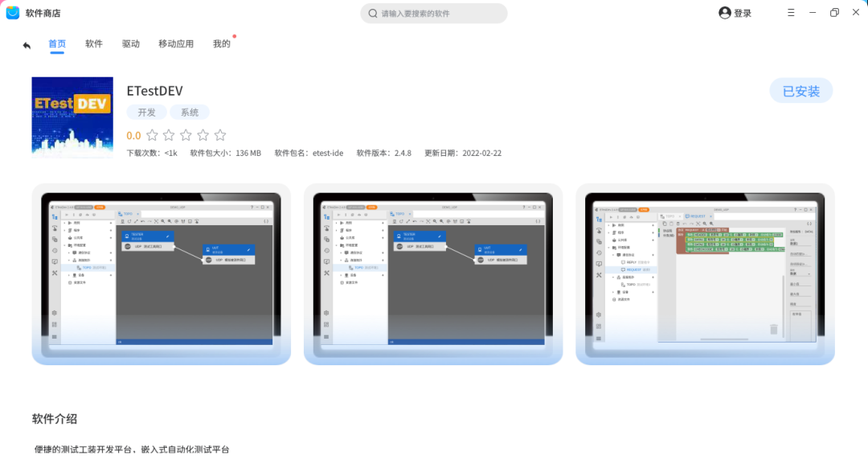The width and height of the screenshot is (868, 456).
Task: Switch to the 首页 tab
Action: tap(57, 44)
